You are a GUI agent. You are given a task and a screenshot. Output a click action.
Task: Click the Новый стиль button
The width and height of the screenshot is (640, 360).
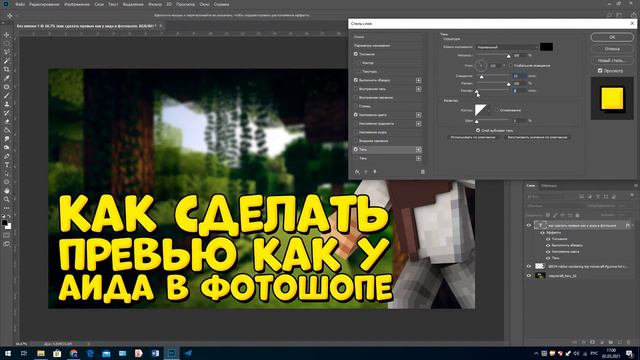(612, 60)
